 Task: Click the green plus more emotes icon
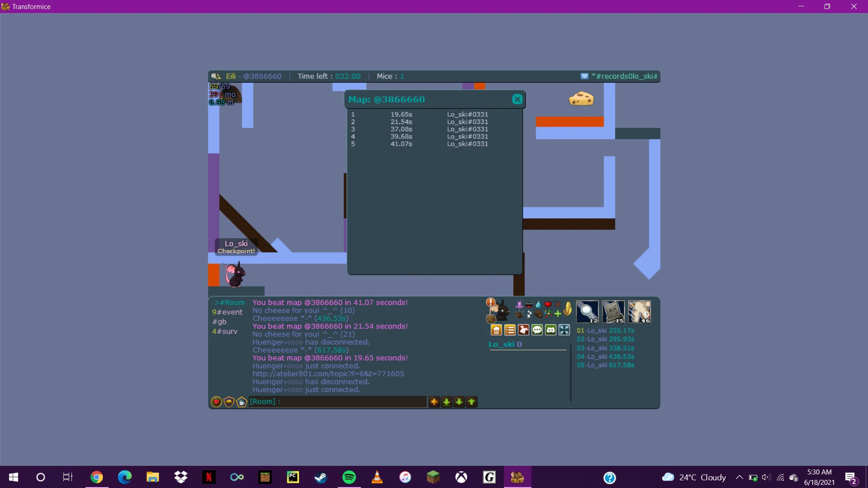point(557,314)
